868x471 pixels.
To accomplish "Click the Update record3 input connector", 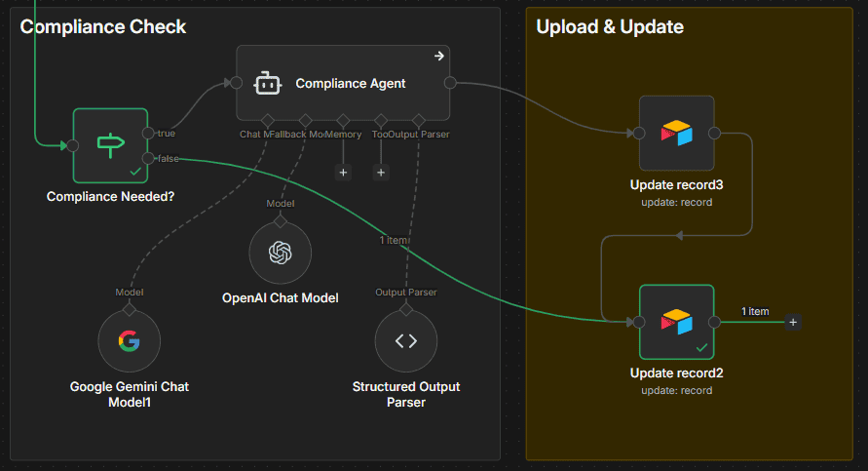I will 639,133.
